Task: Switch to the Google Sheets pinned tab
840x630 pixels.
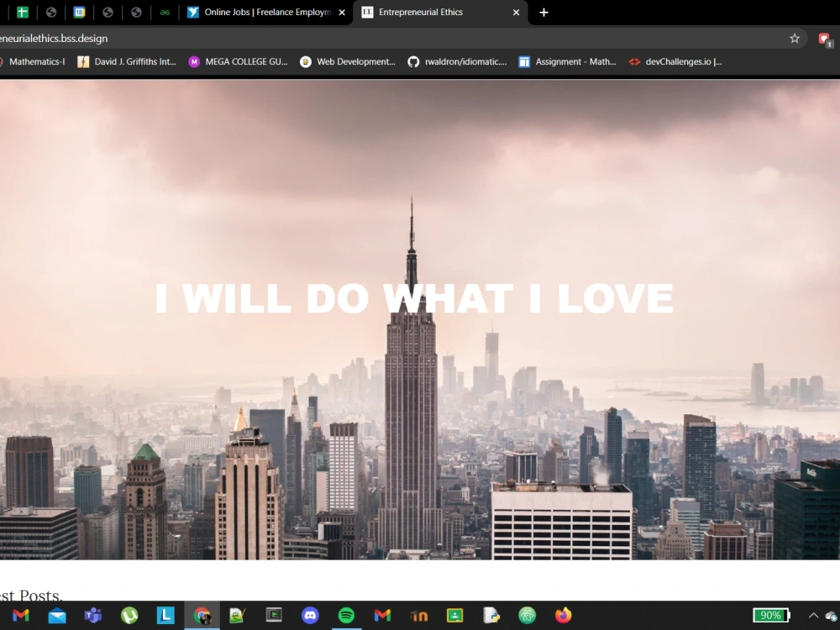Action: 22,13
